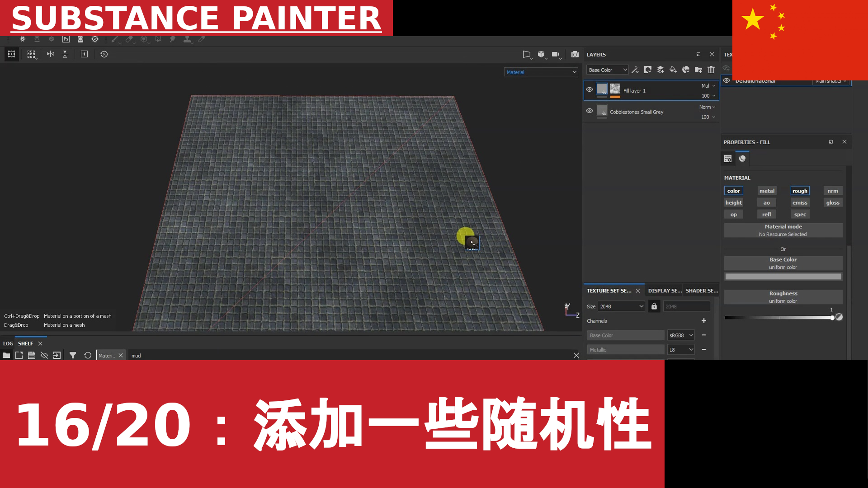Click the add mask icon in Layers
868x488 pixels.
tap(648, 70)
